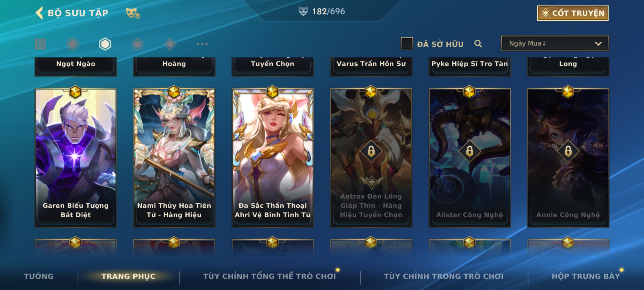
Task: Select the pentagon rarity filter icon
Action: [137, 44]
